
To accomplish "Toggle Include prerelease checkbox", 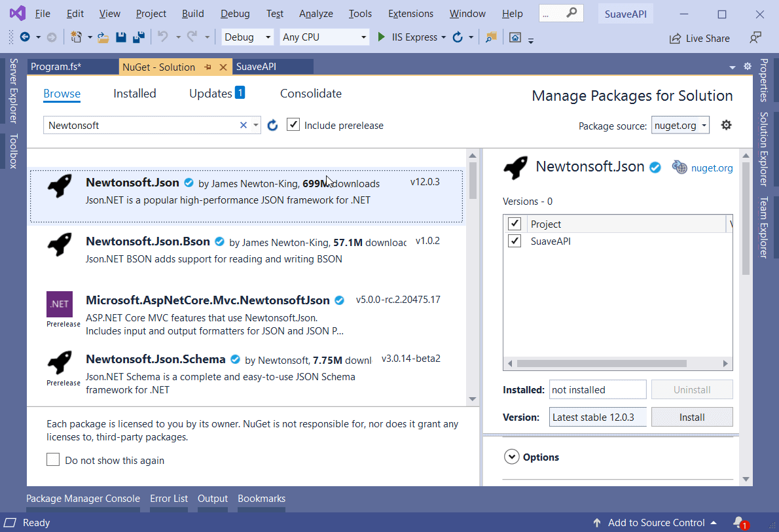I will [x=293, y=125].
